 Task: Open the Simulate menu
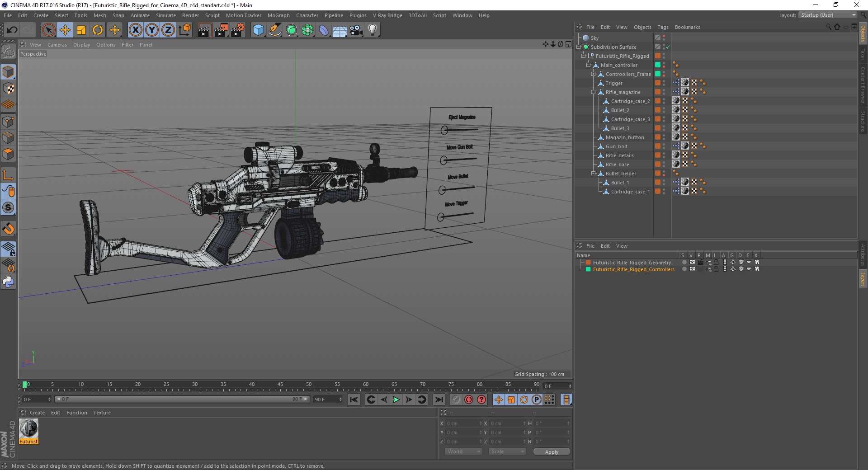point(165,15)
